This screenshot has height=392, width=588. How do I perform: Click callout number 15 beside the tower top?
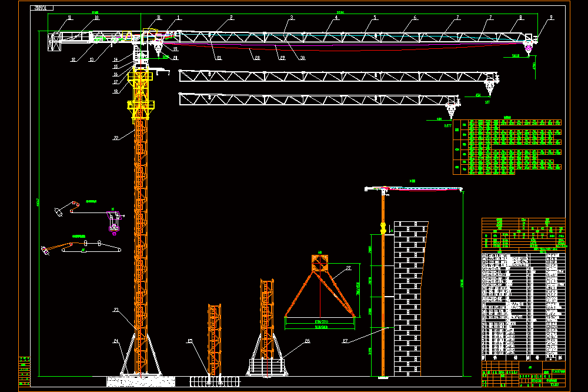coord(115,67)
